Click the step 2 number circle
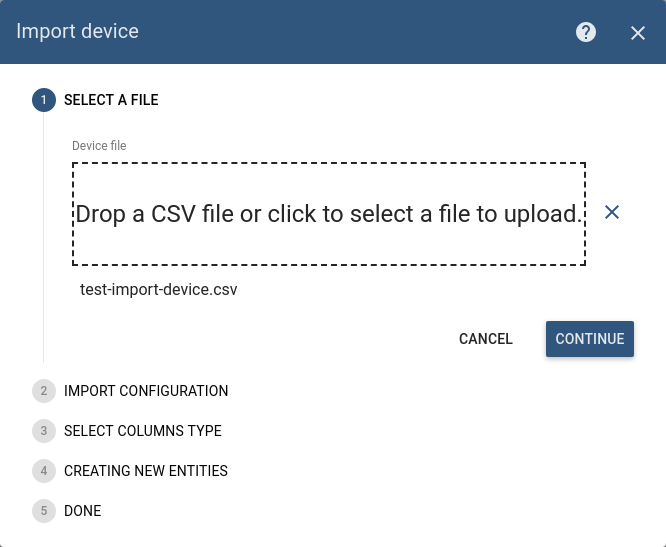Screen dimensions: 666x547 pos(44,391)
